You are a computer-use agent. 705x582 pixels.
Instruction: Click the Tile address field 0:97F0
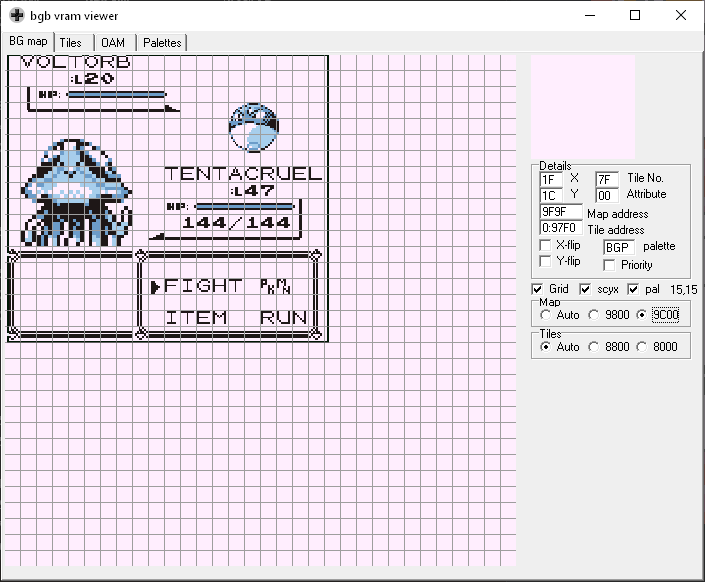point(561,228)
